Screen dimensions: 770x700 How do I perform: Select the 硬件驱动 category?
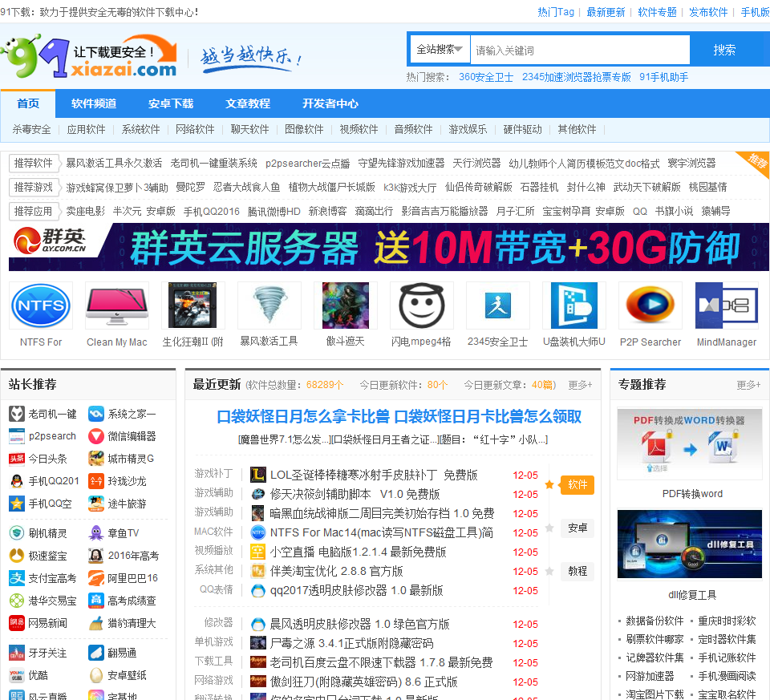click(x=522, y=129)
